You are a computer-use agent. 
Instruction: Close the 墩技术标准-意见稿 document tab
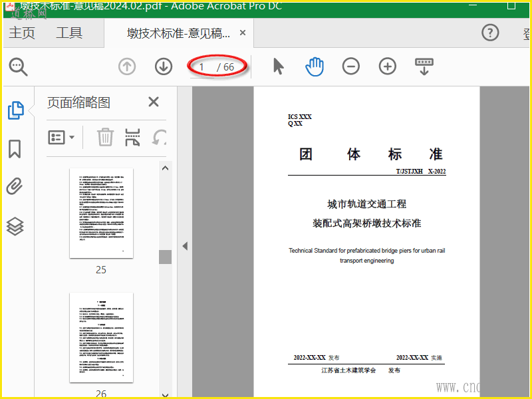tap(243, 33)
